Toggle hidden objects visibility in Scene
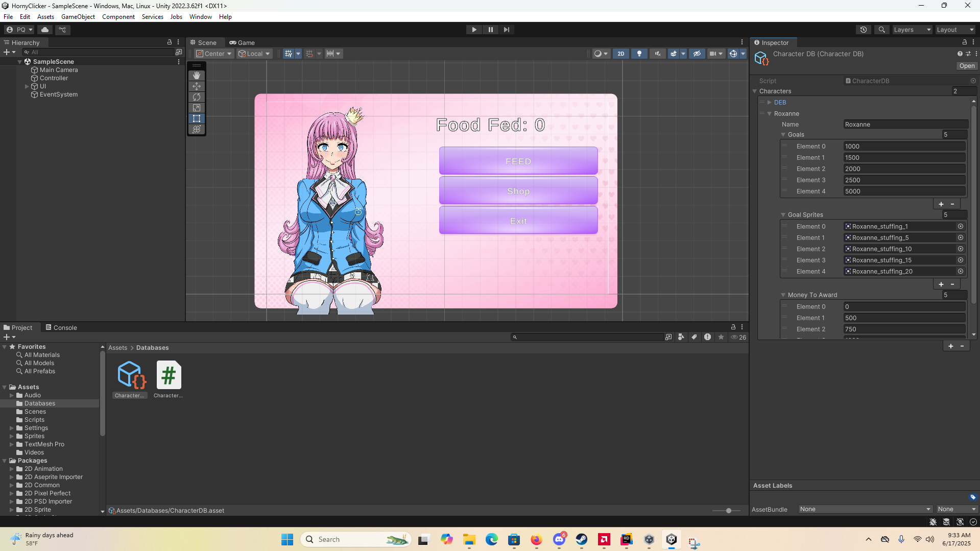 click(697, 54)
